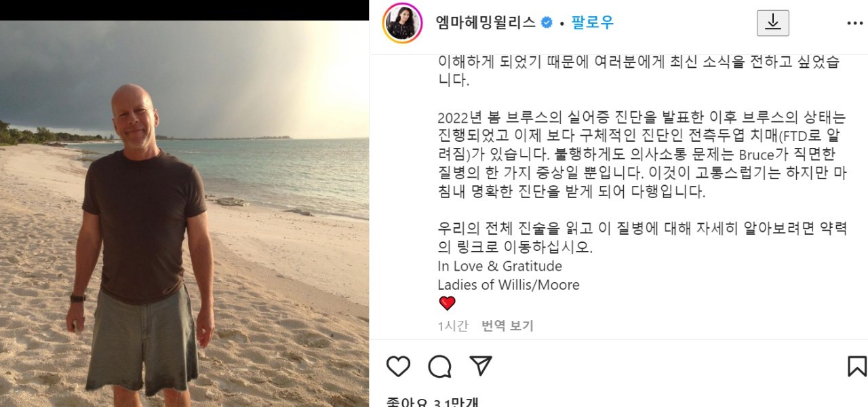Open the 1시간 post timestamp

(x=453, y=326)
